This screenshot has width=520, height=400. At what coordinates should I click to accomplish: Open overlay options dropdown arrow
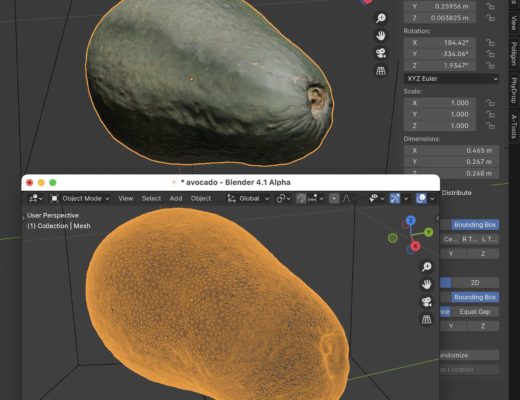tap(432, 199)
